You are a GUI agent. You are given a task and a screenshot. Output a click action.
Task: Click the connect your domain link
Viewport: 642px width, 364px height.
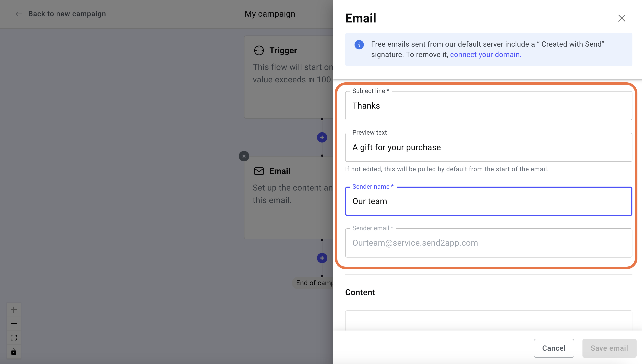point(485,54)
